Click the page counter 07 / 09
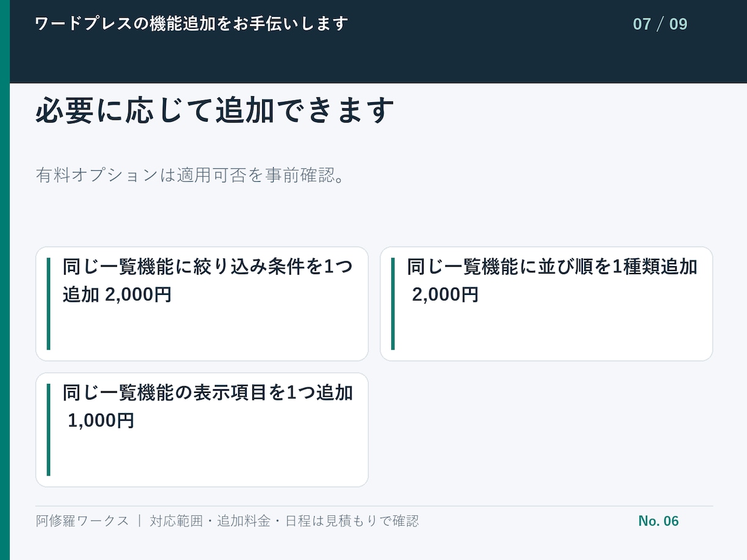The height and width of the screenshot is (560, 747). (x=660, y=24)
